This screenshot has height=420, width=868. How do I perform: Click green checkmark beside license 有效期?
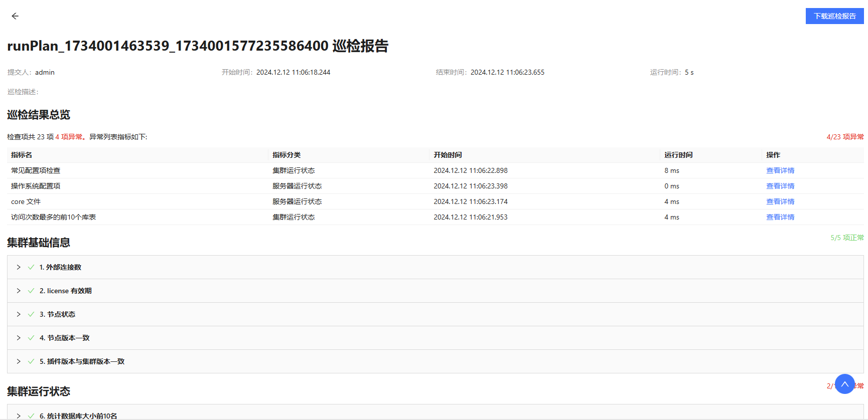point(31,291)
